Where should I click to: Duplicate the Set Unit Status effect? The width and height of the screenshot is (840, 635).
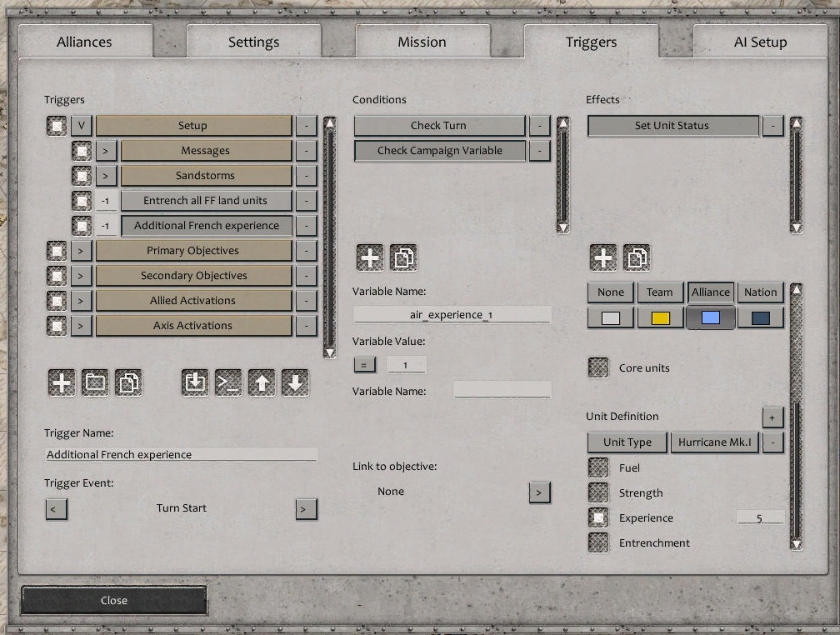636,258
